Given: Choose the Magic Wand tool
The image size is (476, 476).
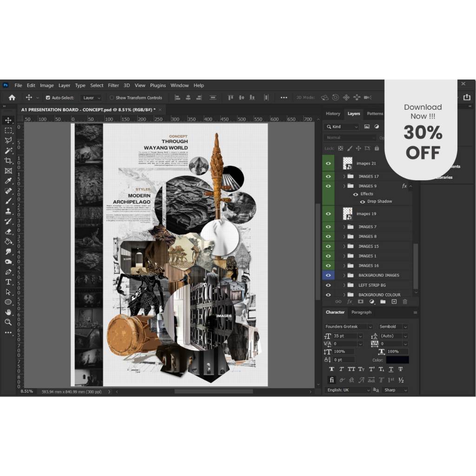Looking at the screenshot, I should coord(8,151).
